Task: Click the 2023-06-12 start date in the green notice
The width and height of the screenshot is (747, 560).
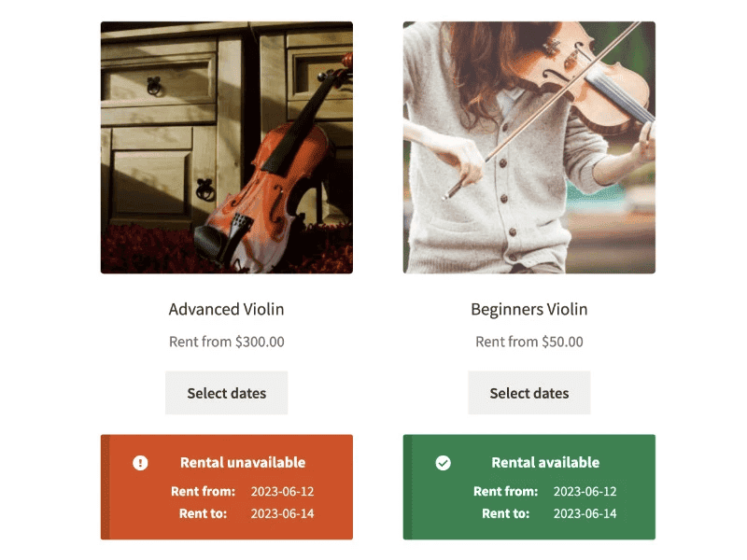Action: (585, 492)
